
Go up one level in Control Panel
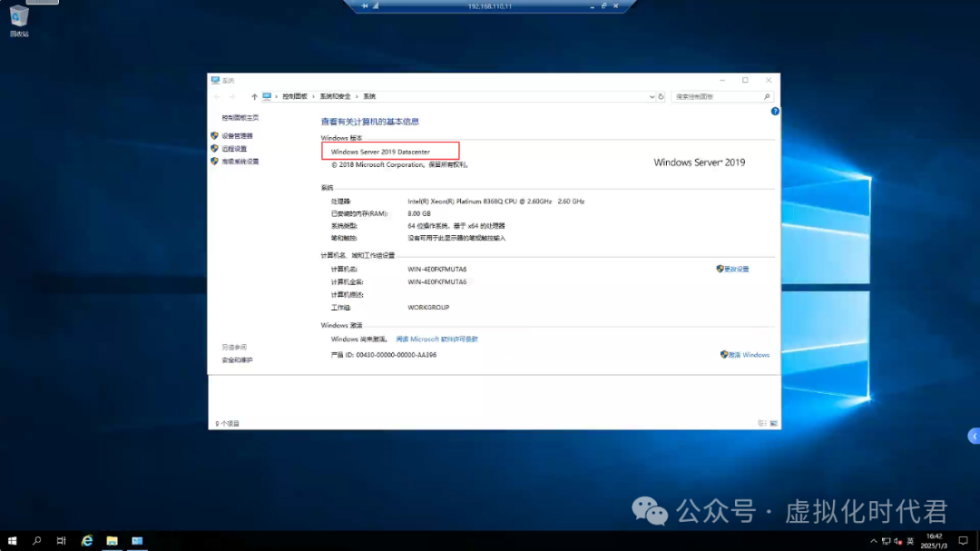(254, 97)
